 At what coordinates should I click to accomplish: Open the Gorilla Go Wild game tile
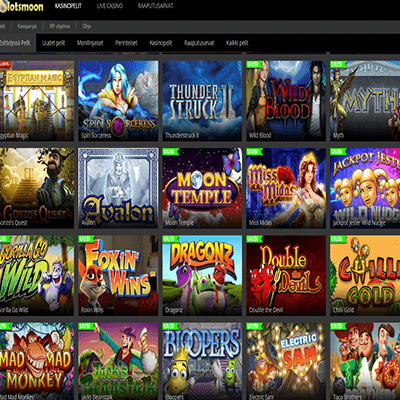(37, 276)
